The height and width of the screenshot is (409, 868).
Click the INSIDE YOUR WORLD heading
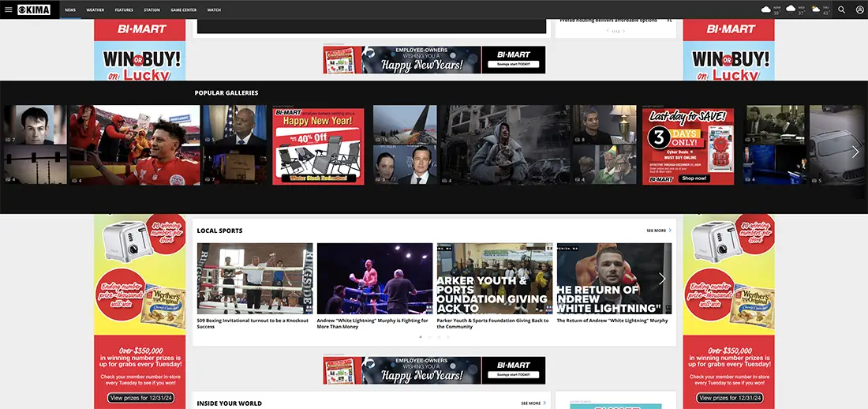(229, 403)
